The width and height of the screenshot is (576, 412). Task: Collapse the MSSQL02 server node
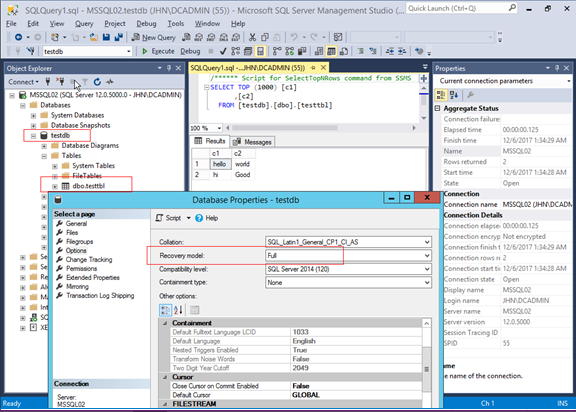coord(12,95)
